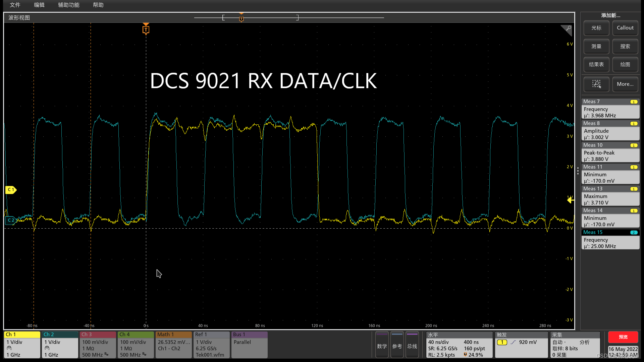Click the 测量 (Measure) icon

pyautogui.click(x=596, y=46)
